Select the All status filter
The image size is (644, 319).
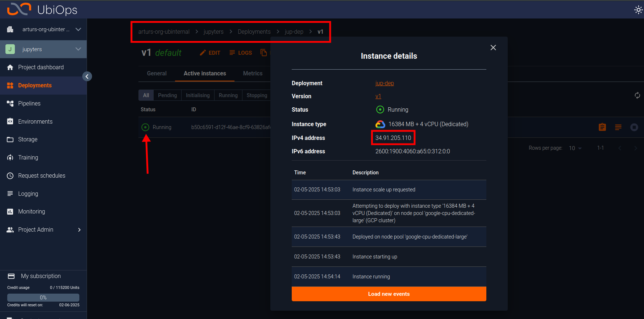146,95
